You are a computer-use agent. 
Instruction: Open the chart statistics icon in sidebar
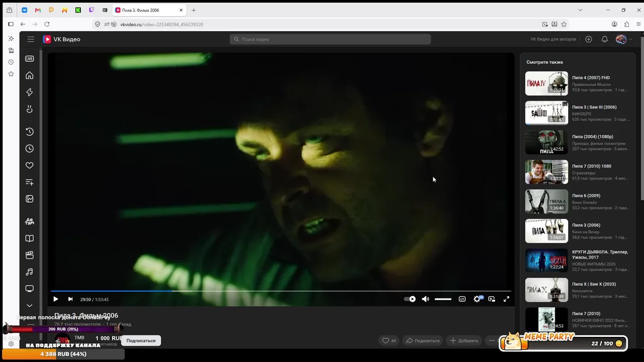(x=30, y=199)
